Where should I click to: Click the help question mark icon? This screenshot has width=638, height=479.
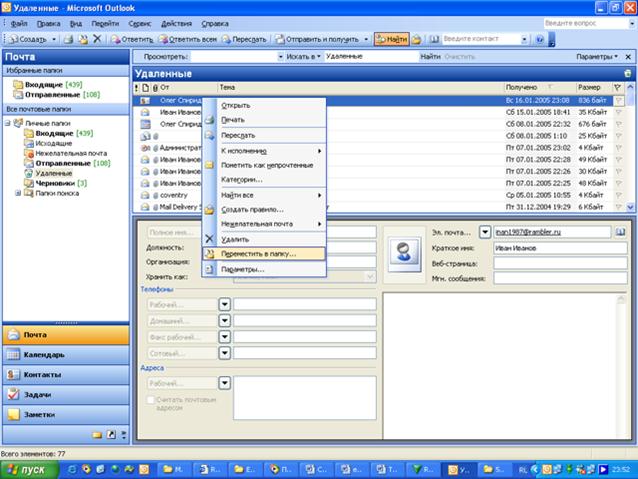[540, 39]
